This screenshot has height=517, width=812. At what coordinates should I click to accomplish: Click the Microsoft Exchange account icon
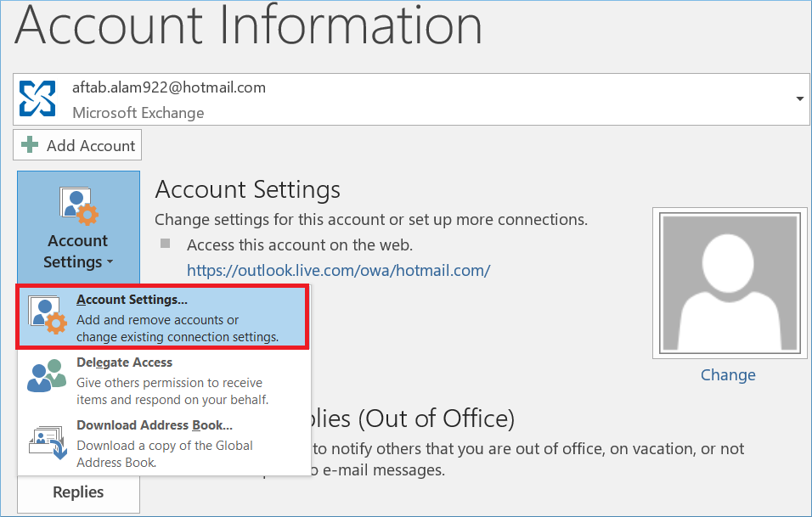click(x=37, y=98)
